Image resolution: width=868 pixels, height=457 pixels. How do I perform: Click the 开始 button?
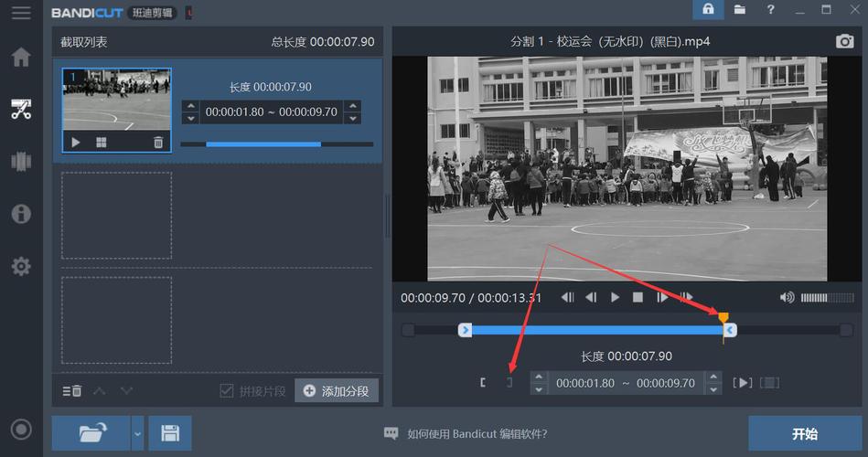point(805,434)
